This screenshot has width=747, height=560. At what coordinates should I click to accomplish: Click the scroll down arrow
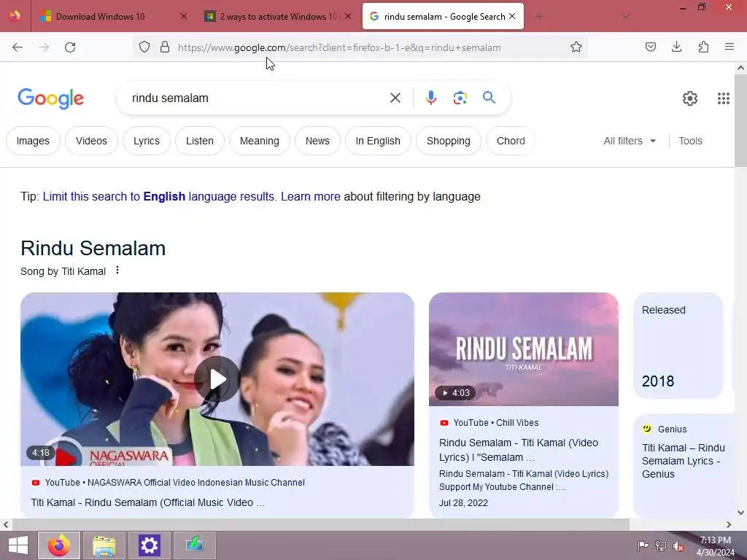pos(740,513)
